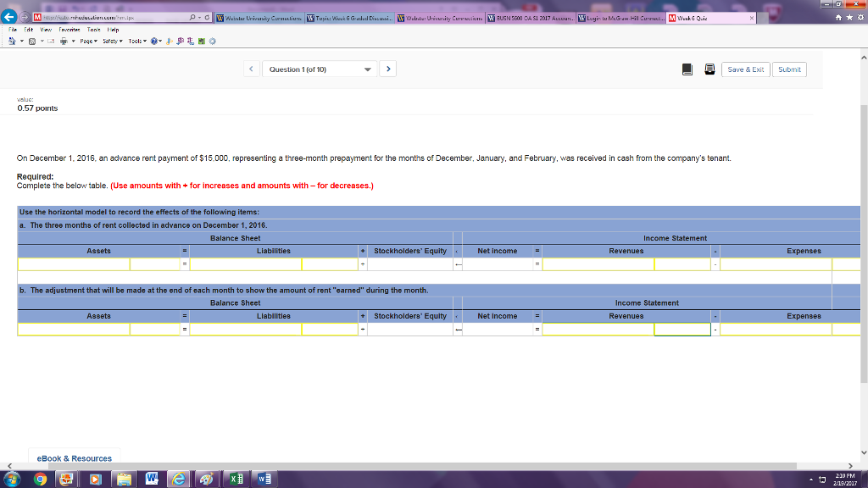Open the Question 1 (of 10) dropdown

[320, 69]
